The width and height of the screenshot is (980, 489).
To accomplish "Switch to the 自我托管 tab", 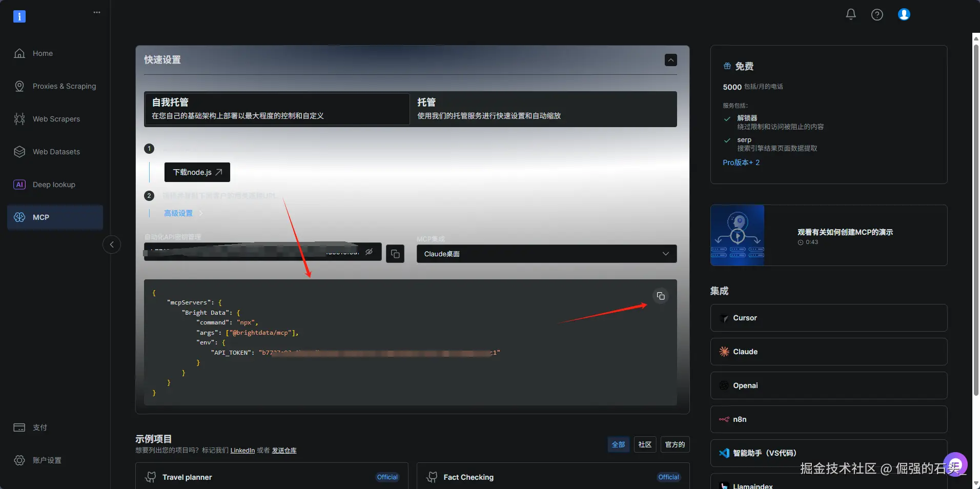I will click(277, 109).
